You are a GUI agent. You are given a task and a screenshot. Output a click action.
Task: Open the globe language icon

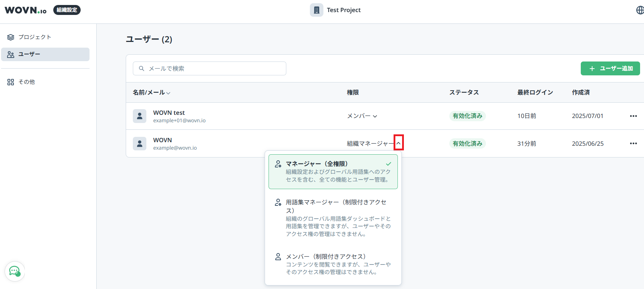(640, 10)
